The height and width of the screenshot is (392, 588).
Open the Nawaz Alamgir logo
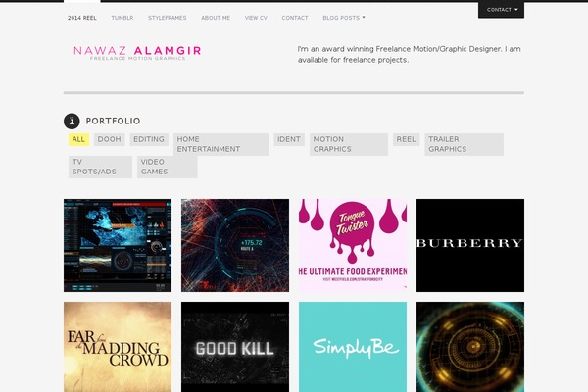tap(137, 53)
